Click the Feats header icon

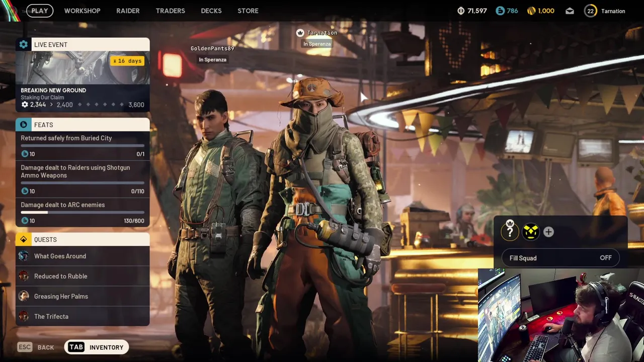click(23, 125)
